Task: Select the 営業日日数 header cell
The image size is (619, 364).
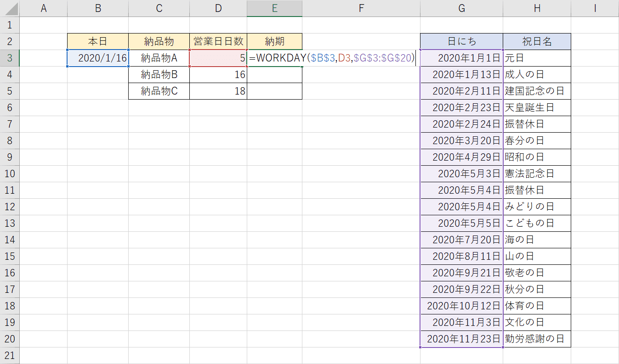Action: point(218,41)
